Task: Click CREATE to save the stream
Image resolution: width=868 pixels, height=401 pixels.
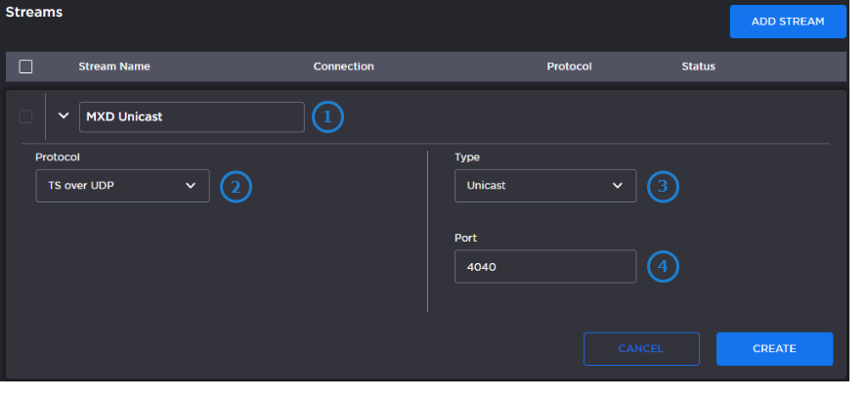Action: point(774,348)
